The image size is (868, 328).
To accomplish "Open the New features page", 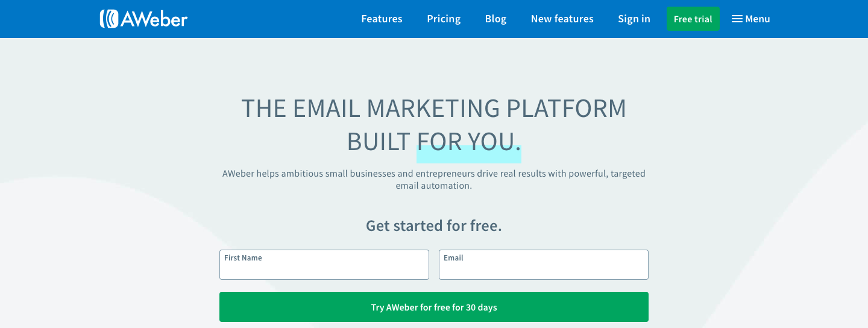I will (562, 19).
